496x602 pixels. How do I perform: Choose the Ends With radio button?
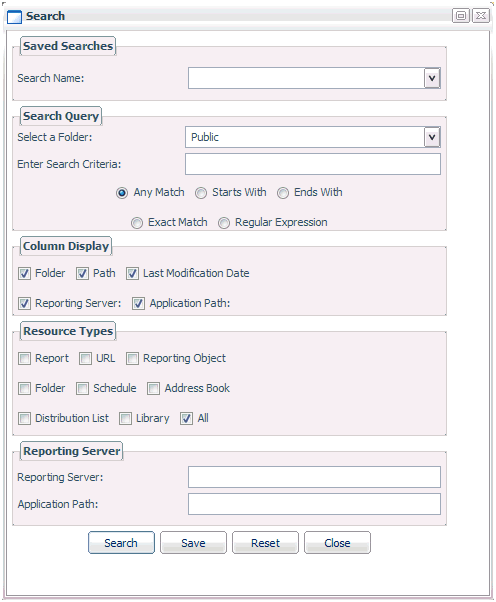point(283,193)
